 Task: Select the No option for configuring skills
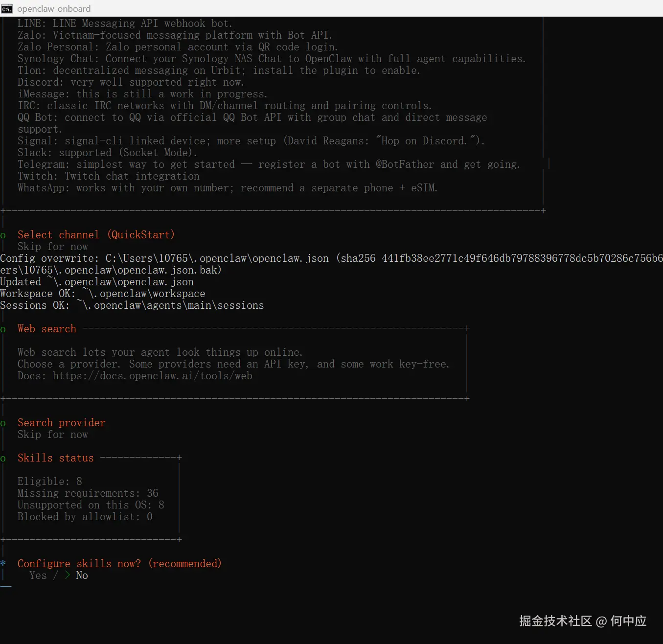[82, 575]
